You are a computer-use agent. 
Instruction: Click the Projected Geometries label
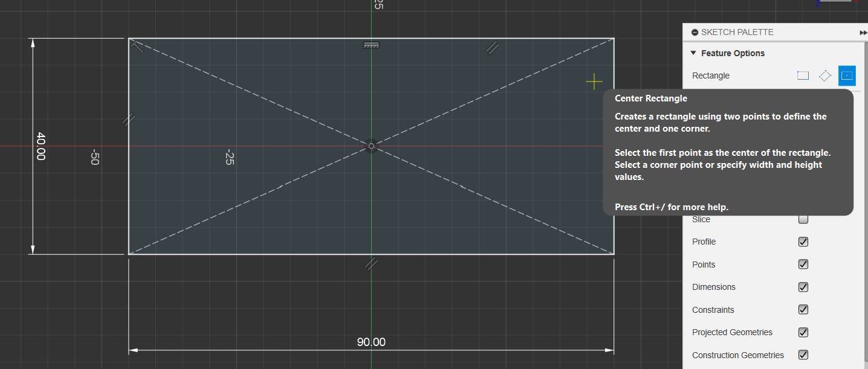(x=732, y=332)
